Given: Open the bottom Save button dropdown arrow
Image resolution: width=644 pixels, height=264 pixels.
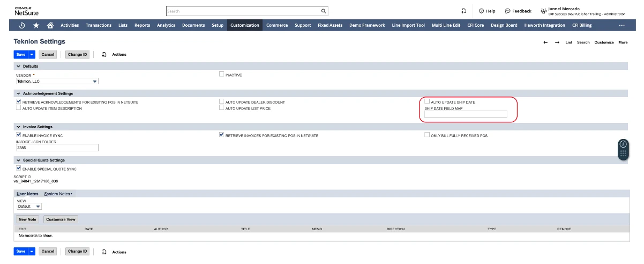Looking at the screenshot, I should point(32,251).
